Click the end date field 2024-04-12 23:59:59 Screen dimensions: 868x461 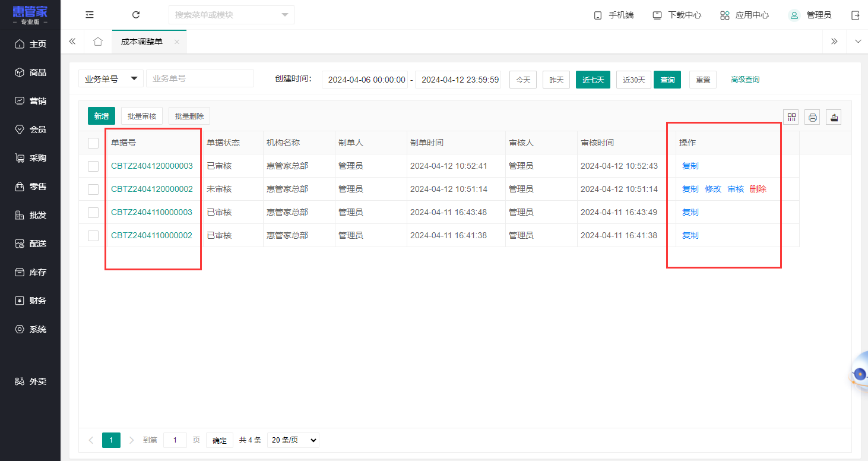(x=458, y=80)
